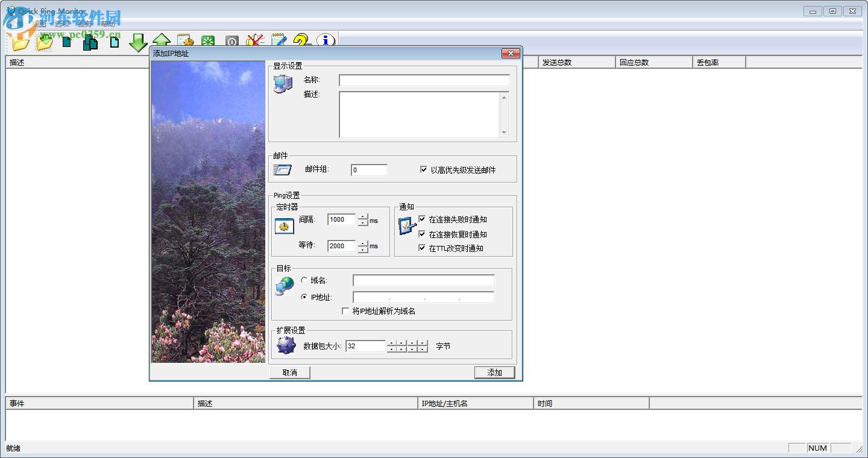This screenshot has width=868, height=458.
Task: Click the green up arrow toolbar icon
Action: 162,41
